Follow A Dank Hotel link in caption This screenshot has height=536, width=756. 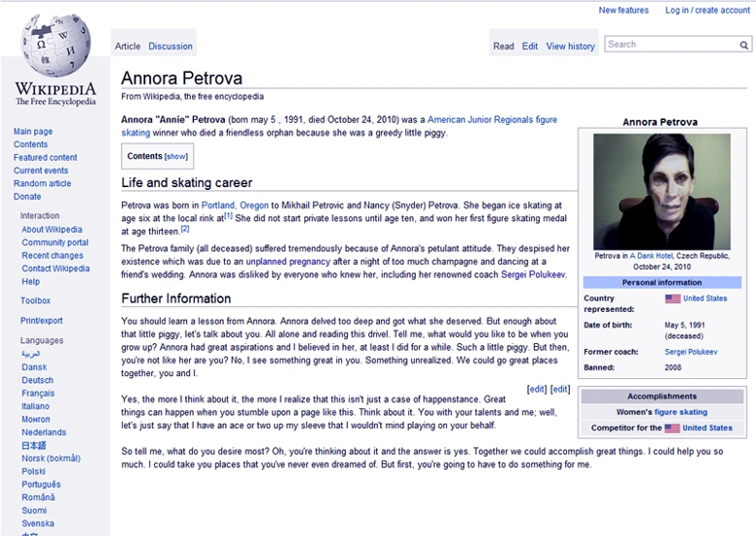click(651, 256)
